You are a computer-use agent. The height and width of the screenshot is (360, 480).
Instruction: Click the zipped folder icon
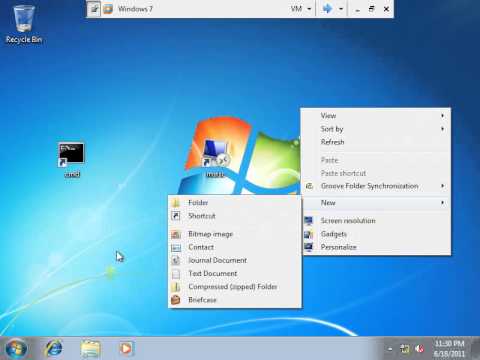[176, 287]
